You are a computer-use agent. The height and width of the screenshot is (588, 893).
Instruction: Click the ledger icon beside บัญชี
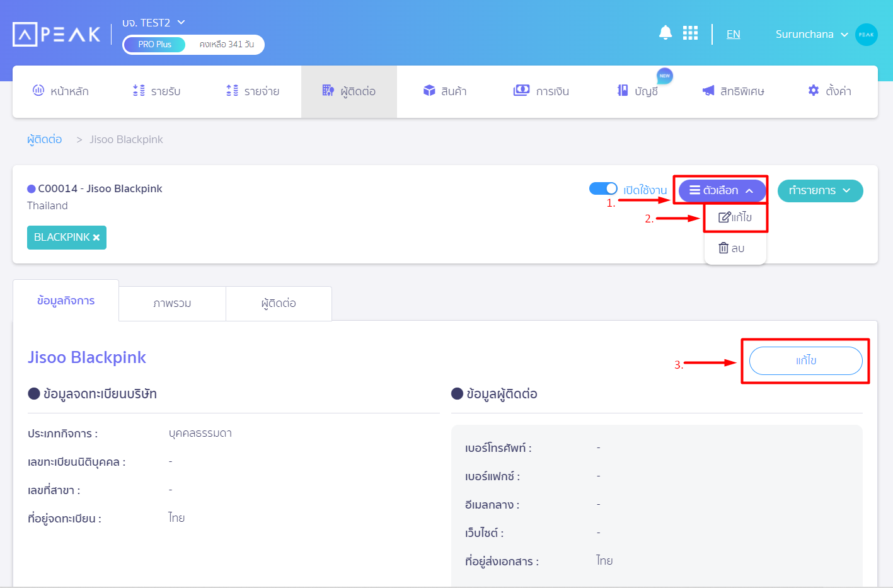pos(623,91)
